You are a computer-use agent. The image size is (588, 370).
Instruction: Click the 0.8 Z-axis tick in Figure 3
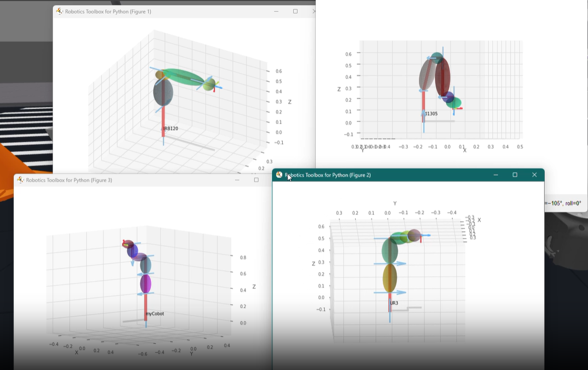243,258
